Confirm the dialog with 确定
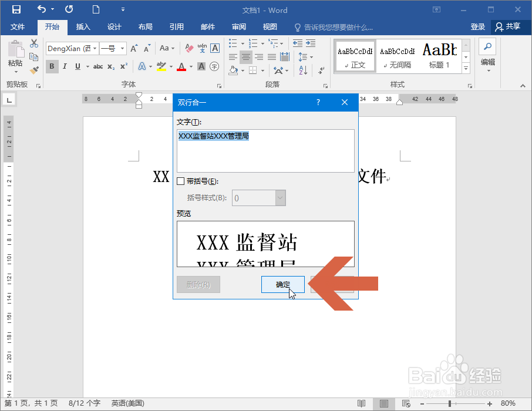Viewport: 532px width, 411px height. pos(282,284)
